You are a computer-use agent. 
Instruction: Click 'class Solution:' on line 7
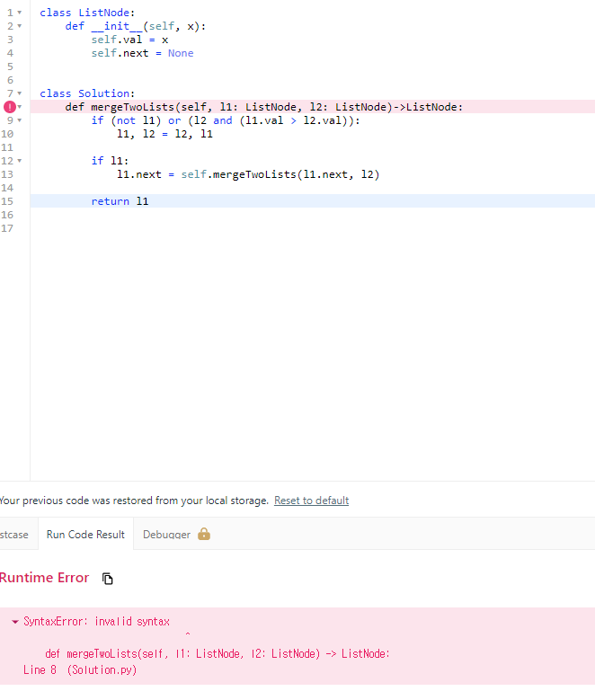click(x=87, y=93)
